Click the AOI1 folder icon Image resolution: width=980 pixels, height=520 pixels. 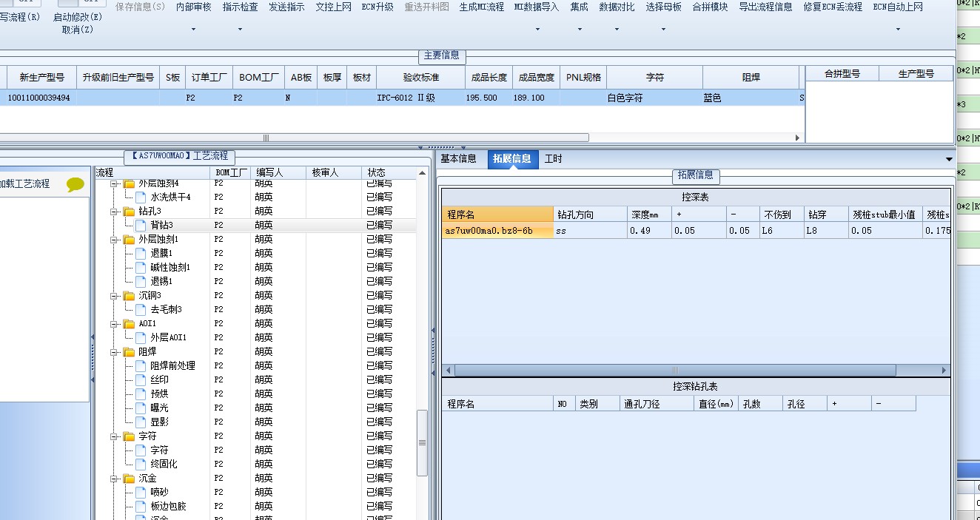(130, 324)
